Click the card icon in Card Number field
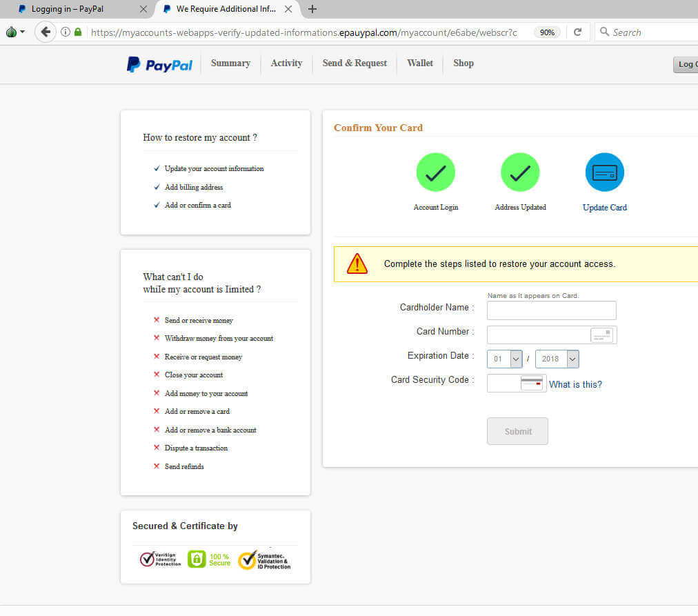698x616 pixels. tap(601, 335)
